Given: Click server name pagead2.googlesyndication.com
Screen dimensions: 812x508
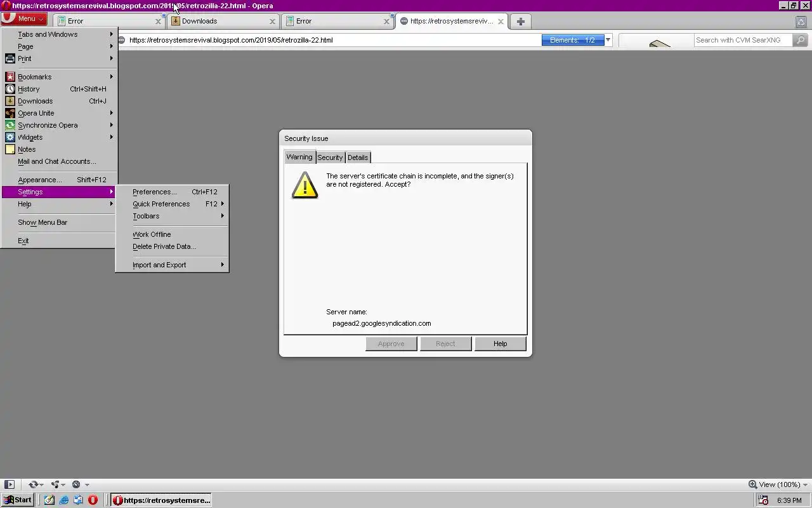Looking at the screenshot, I should point(381,323).
